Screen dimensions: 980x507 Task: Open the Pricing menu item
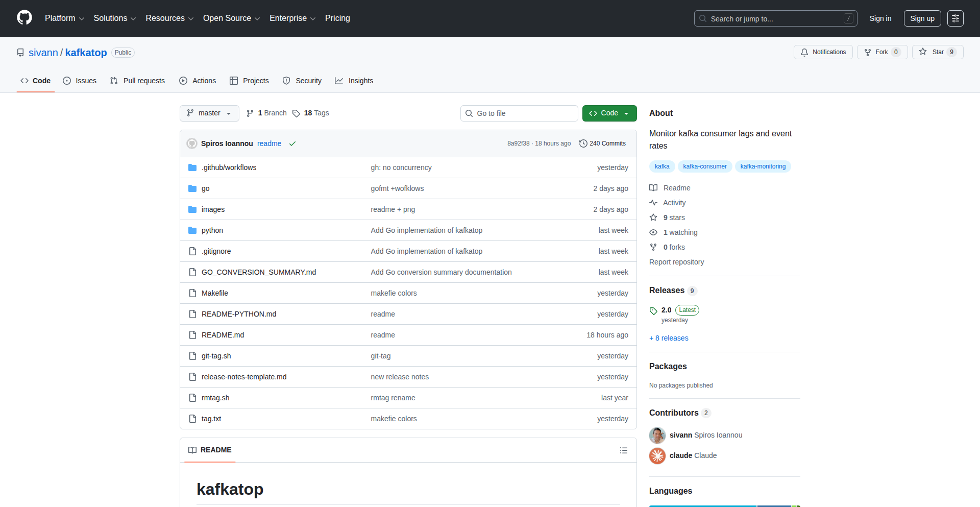pyautogui.click(x=337, y=18)
